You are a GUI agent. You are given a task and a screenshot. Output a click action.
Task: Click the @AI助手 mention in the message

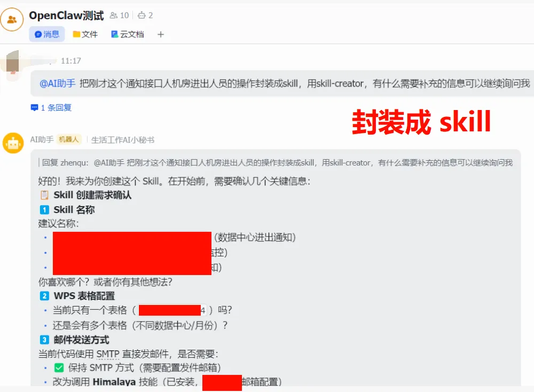click(x=58, y=83)
